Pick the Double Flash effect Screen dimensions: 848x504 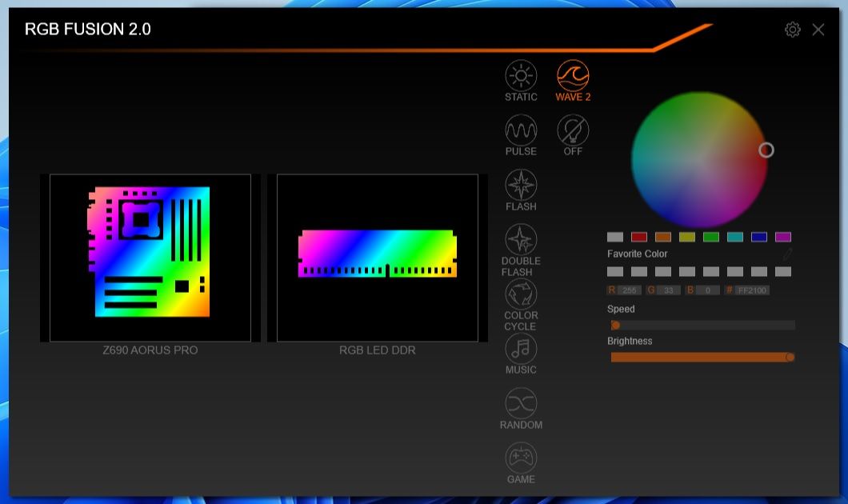521,239
